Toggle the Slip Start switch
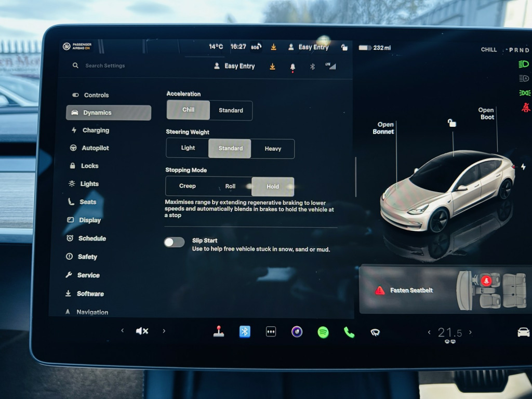The width and height of the screenshot is (532, 399). click(x=175, y=242)
